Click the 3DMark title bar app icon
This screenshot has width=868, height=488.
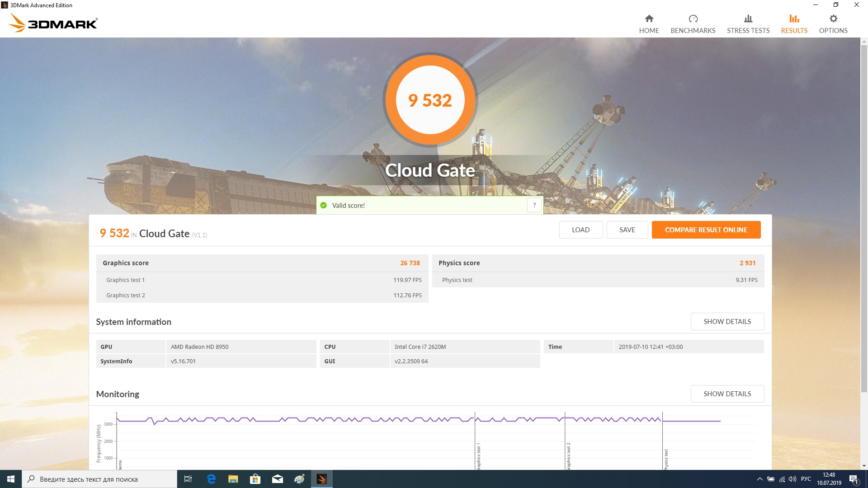pos(5,5)
